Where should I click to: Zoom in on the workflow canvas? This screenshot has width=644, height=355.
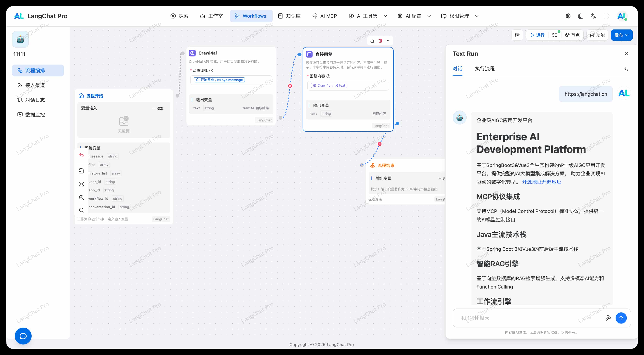81,198
